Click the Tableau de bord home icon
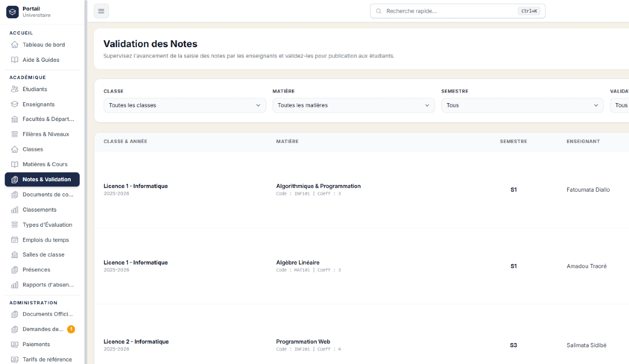The height and width of the screenshot is (364, 629). pyautogui.click(x=15, y=45)
